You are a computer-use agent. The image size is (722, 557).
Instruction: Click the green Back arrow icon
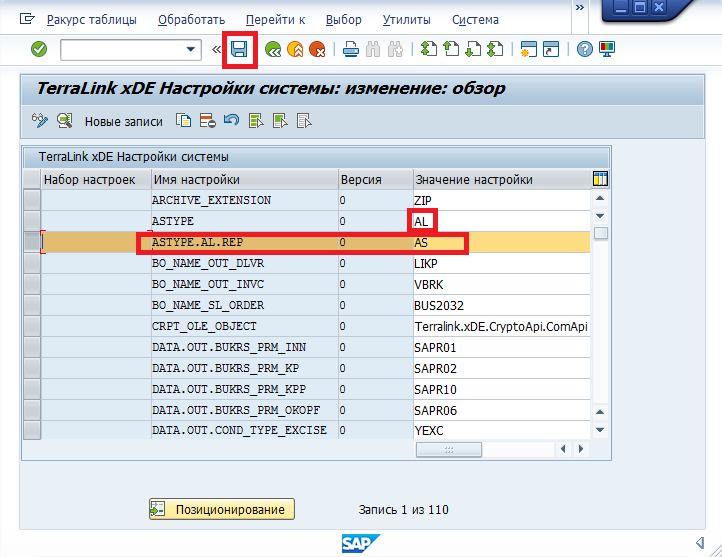(x=273, y=49)
